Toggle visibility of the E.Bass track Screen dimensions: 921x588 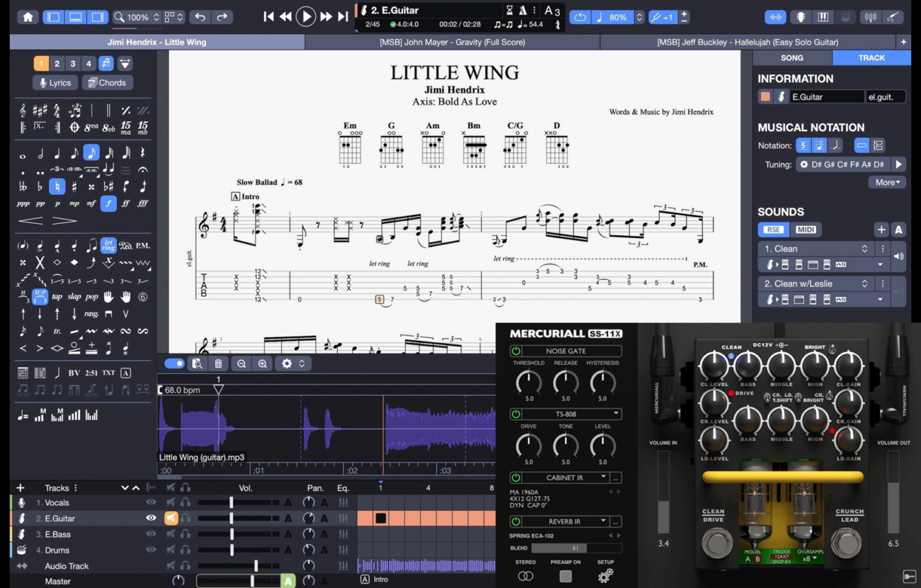(x=151, y=534)
